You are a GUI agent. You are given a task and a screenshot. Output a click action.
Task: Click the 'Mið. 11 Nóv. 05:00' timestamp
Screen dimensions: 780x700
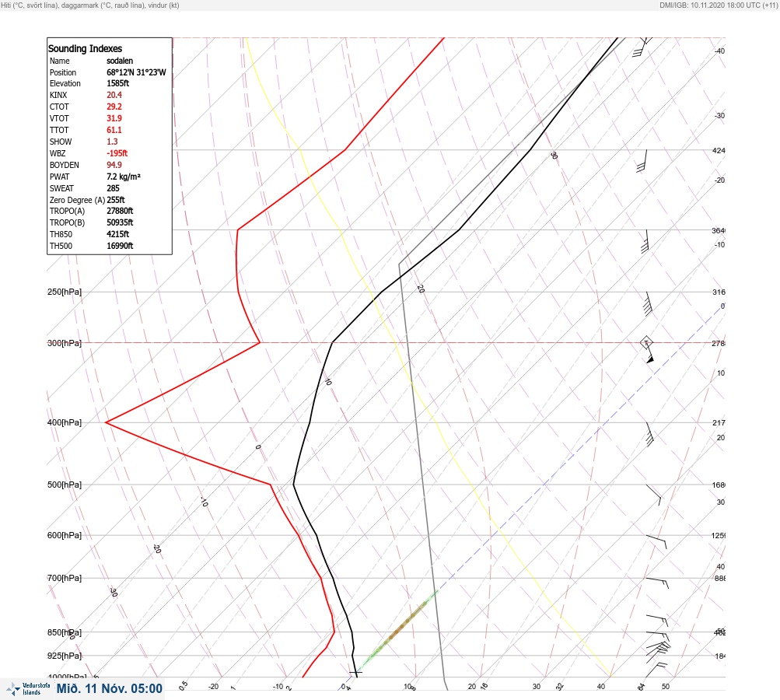110,688
